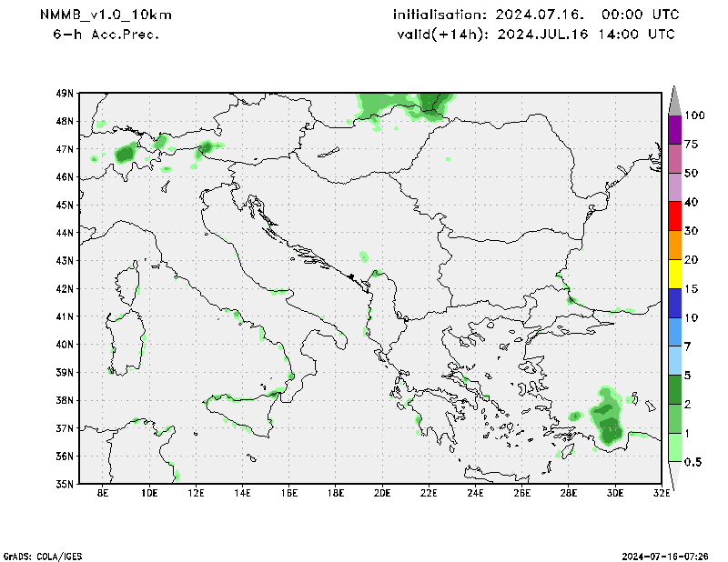The image size is (728, 562).
Task: Click the 20E longitude axis label
Action: point(381,494)
